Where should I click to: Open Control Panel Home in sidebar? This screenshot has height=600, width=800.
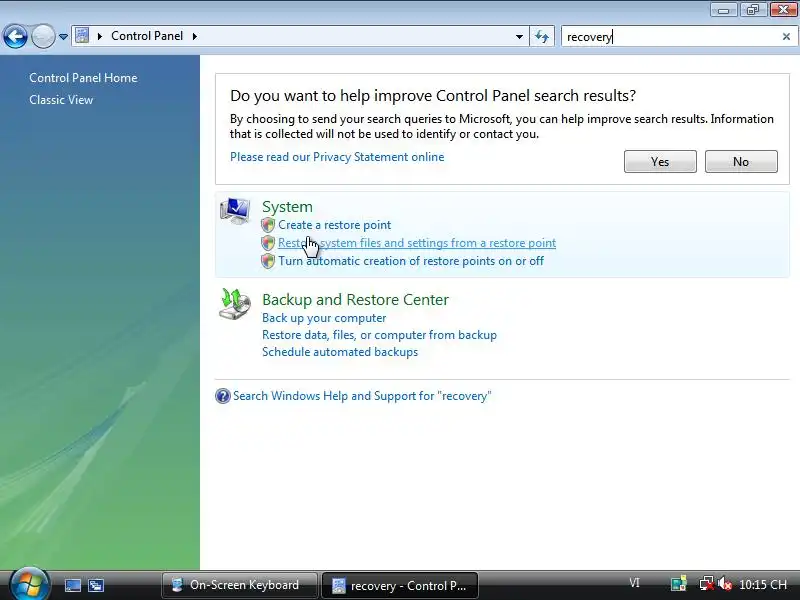[x=83, y=78]
